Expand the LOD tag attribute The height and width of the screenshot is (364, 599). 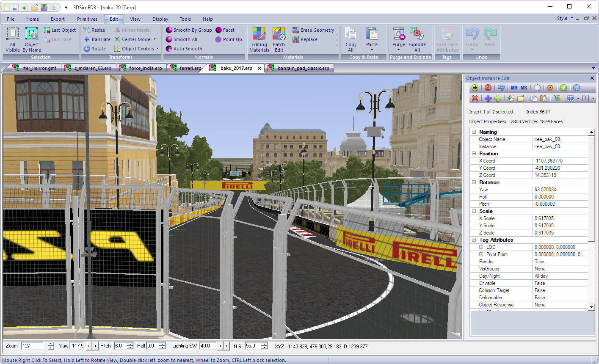coord(481,247)
